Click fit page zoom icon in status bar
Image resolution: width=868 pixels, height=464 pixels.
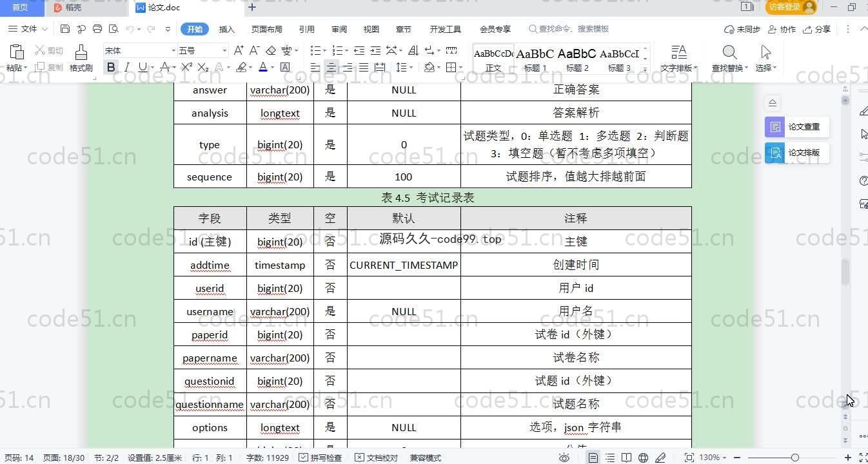coord(689,458)
